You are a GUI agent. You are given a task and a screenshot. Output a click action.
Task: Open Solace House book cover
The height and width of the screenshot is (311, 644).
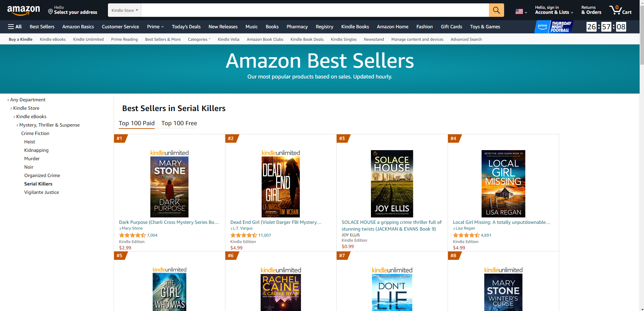[392, 184]
